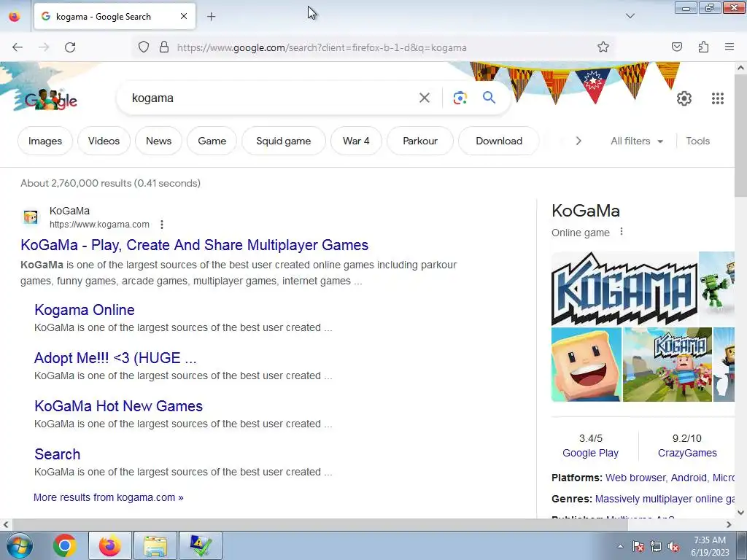Select the Download filter chip
This screenshot has width=747, height=560.
499,141
